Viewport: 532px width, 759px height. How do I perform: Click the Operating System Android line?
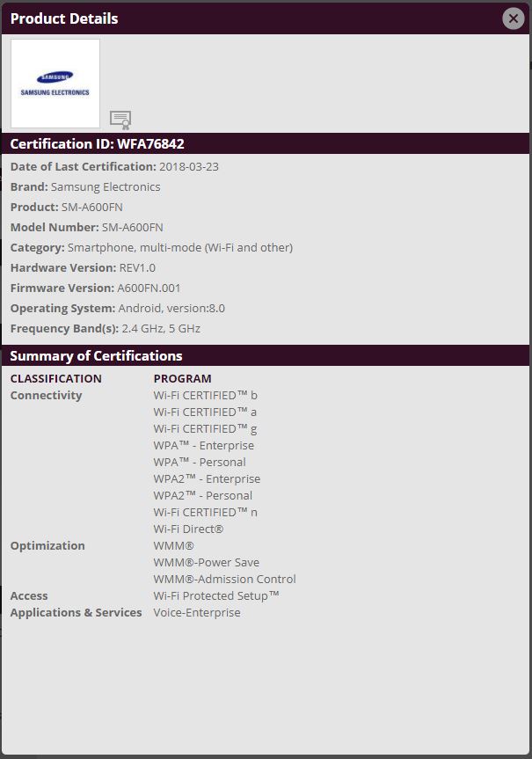coord(117,308)
